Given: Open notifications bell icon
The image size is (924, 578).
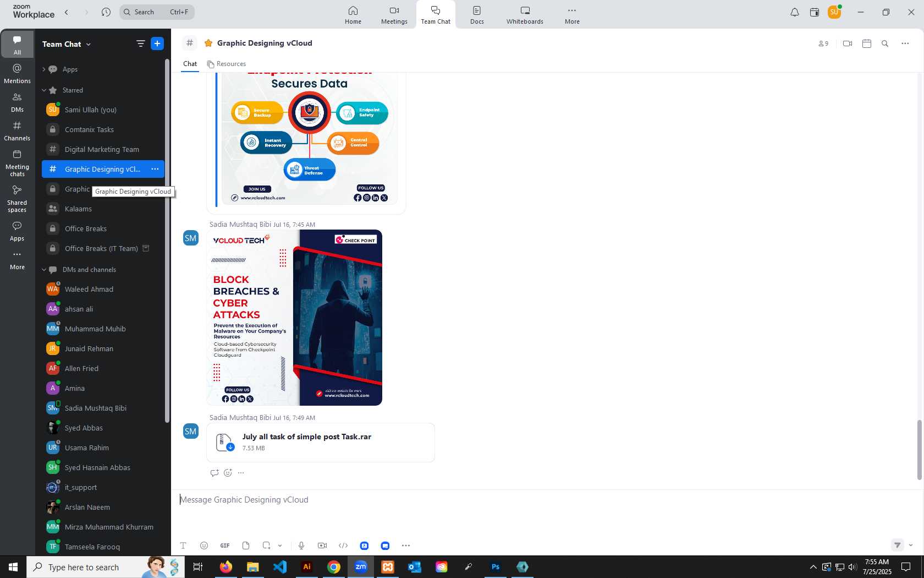Looking at the screenshot, I should [795, 12].
